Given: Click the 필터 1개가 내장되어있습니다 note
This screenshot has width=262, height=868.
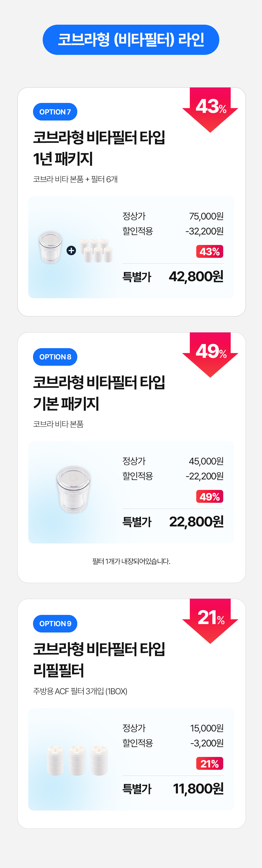Looking at the screenshot, I should click(x=131, y=561).
